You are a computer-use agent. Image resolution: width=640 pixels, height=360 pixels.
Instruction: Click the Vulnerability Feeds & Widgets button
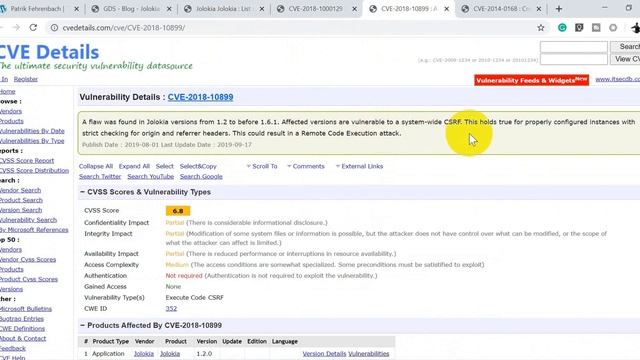coord(531,80)
